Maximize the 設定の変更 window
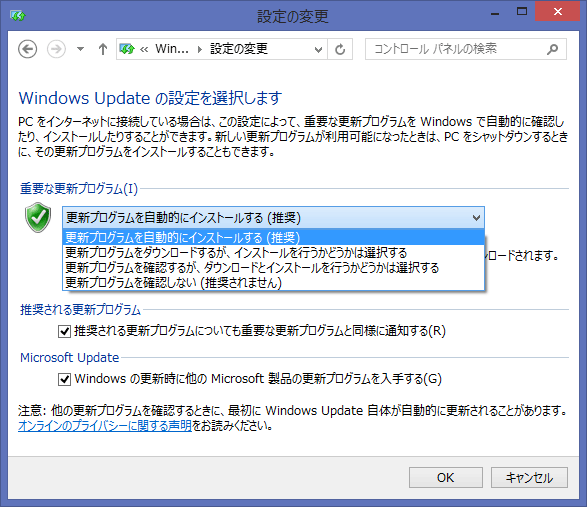Viewport: 587px width, 507px height. pos(521,12)
